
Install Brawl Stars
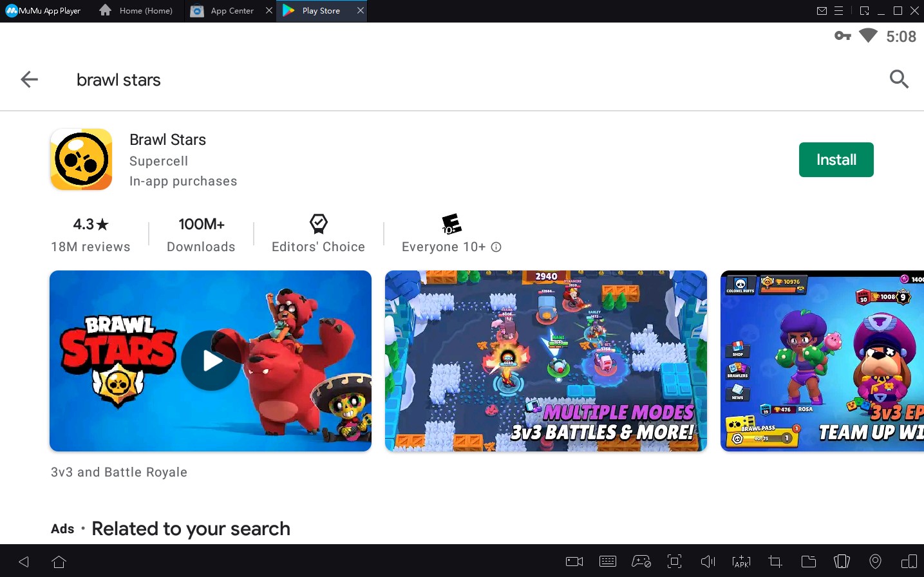[836, 160]
